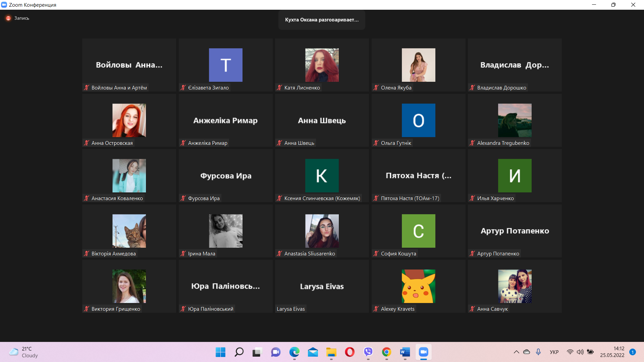Click the Zoom logo in title bar
The height and width of the screenshot is (362, 644).
pos(4,5)
